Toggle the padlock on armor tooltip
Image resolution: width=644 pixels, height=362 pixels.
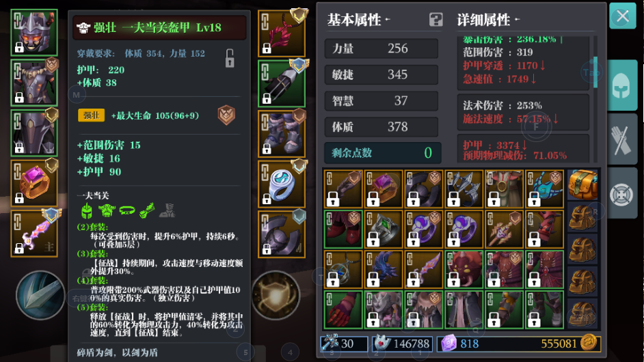(x=230, y=58)
